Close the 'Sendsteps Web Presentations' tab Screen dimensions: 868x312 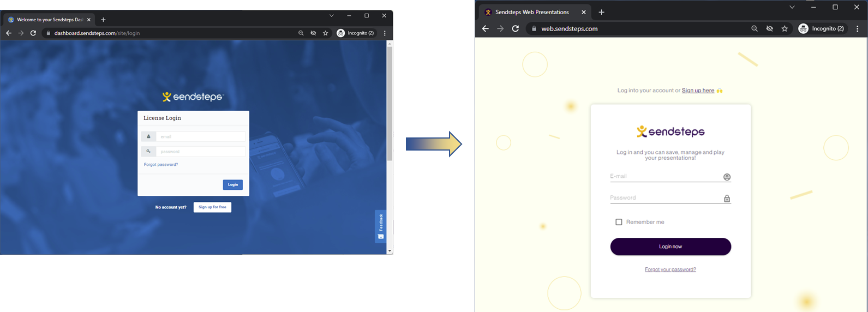coord(583,12)
